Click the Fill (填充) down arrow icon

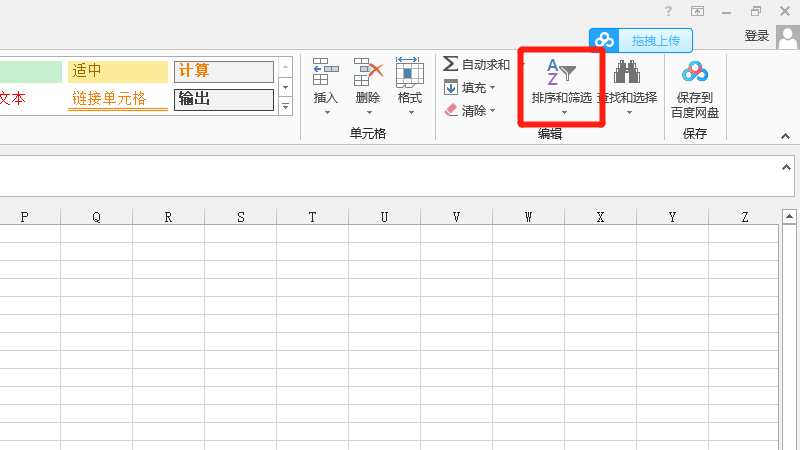pyautogui.click(x=451, y=87)
